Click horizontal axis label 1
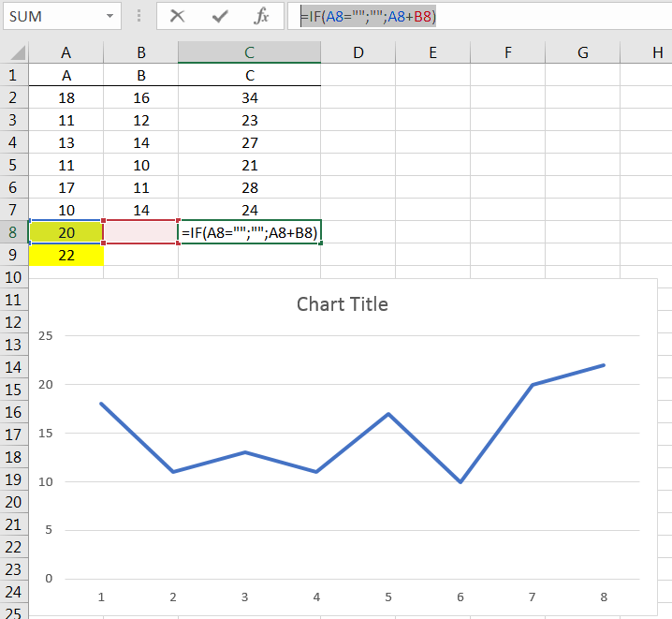 tap(101, 597)
